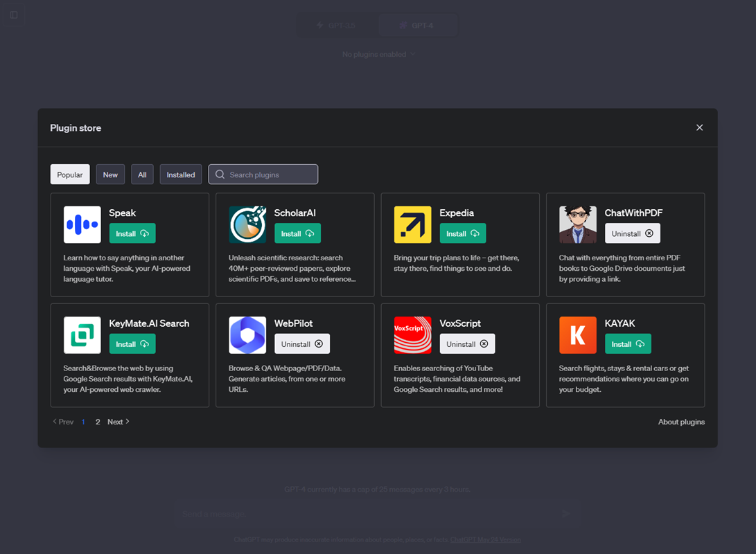Toggle the sidebar icon at top left

click(14, 15)
